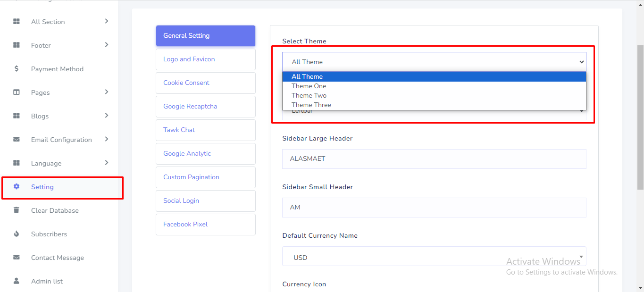Click the Sidebar Large Header input field
This screenshot has width=644, height=292.
click(x=434, y=159)
